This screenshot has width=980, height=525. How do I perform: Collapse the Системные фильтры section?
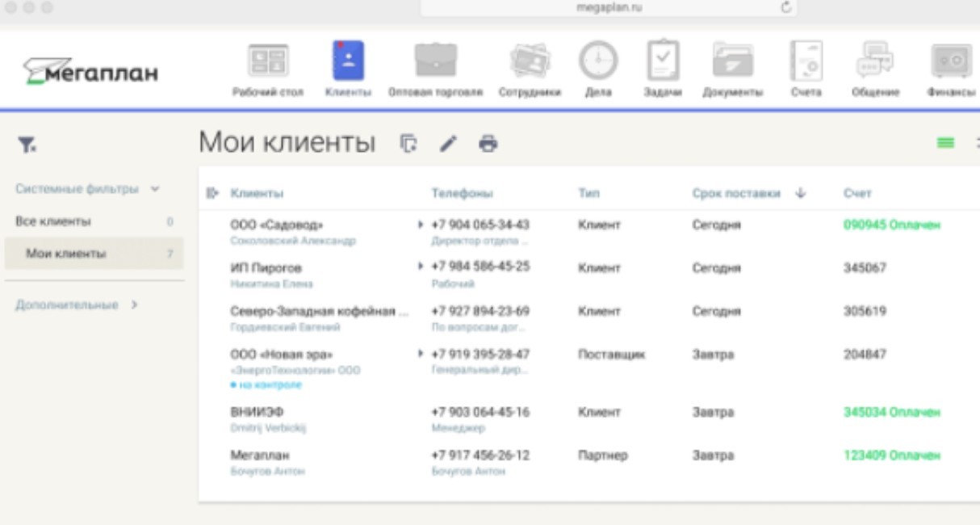point(154,189)
